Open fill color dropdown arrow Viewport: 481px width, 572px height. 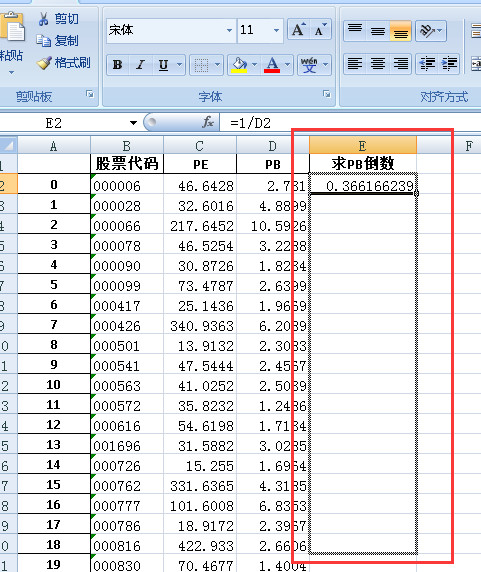pos(255,65)
